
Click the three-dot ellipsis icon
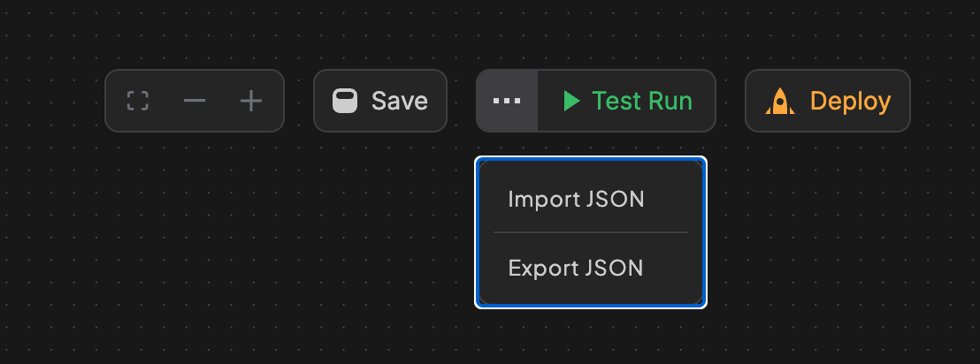pos(507,101)
